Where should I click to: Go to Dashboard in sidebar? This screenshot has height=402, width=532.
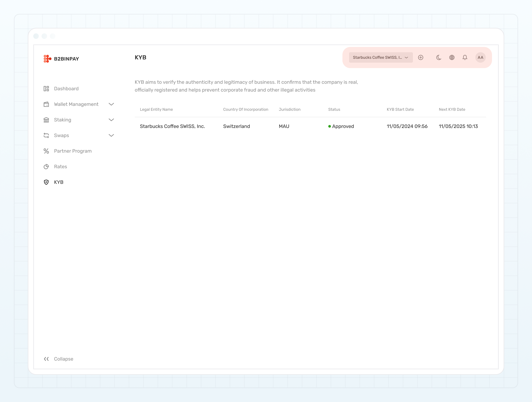click(66, 89)
